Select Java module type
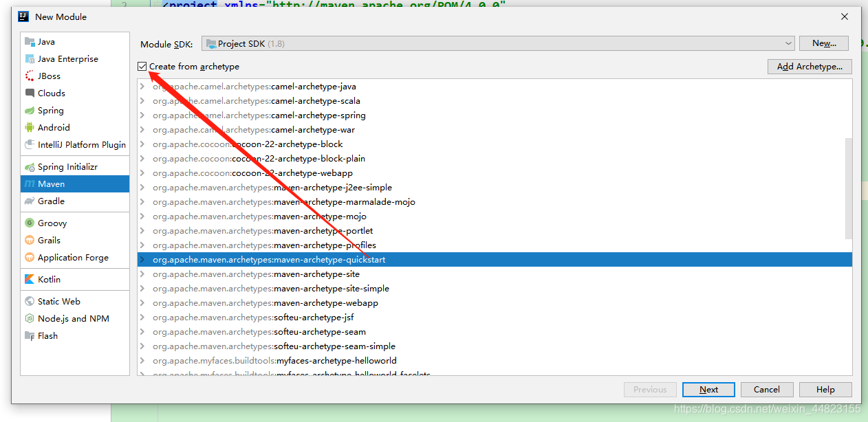Viewport: 868px width, 422px height. pyautogui.click(x=75, y=41)
